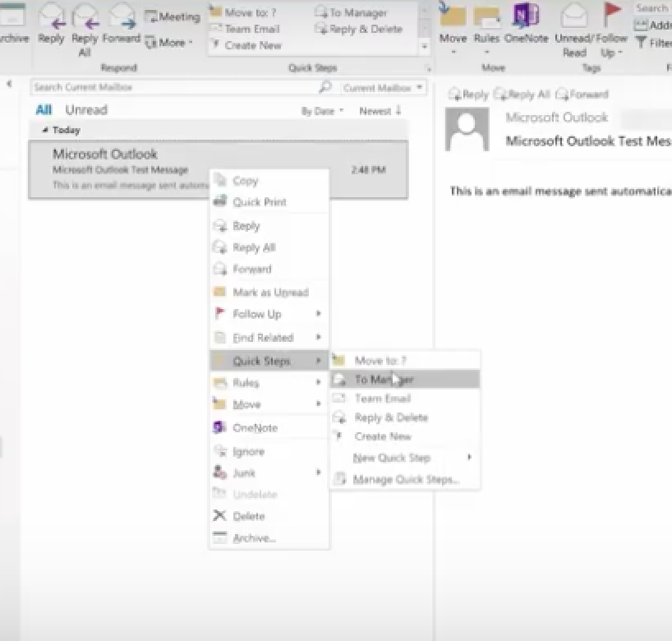672x641 pixels.
Task: Open the Current Mailbox scope dropdown
Action: click(x=384, y=87)
